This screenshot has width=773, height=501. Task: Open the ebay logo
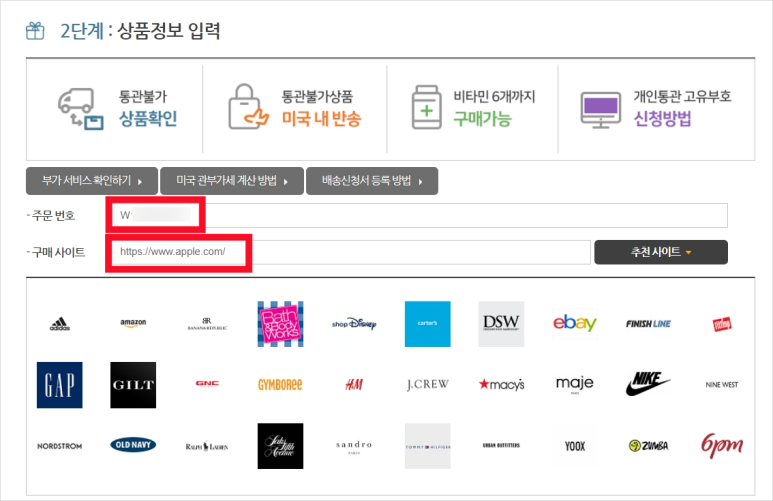click(x=575, y=323)
